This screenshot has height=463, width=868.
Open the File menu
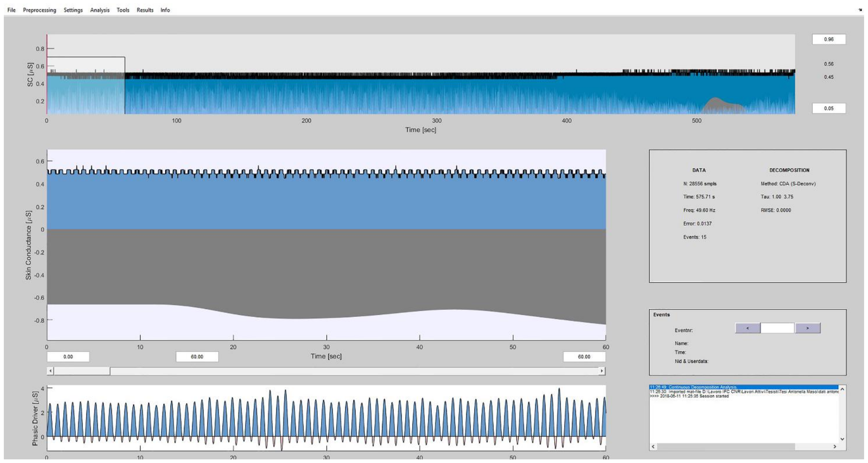(11, 10)
